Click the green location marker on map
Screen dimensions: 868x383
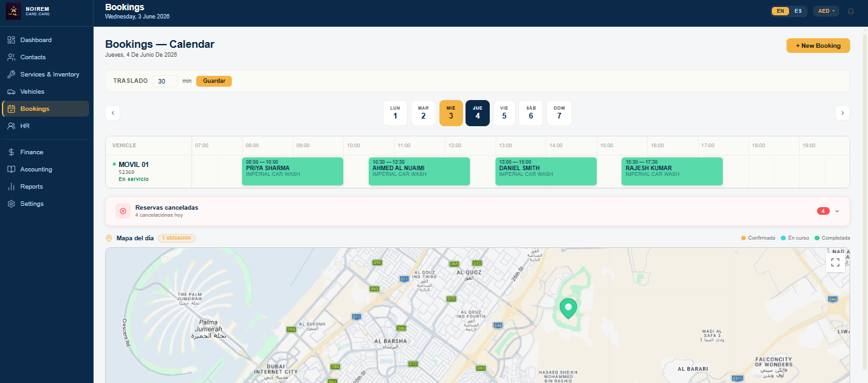pos(568,308)
